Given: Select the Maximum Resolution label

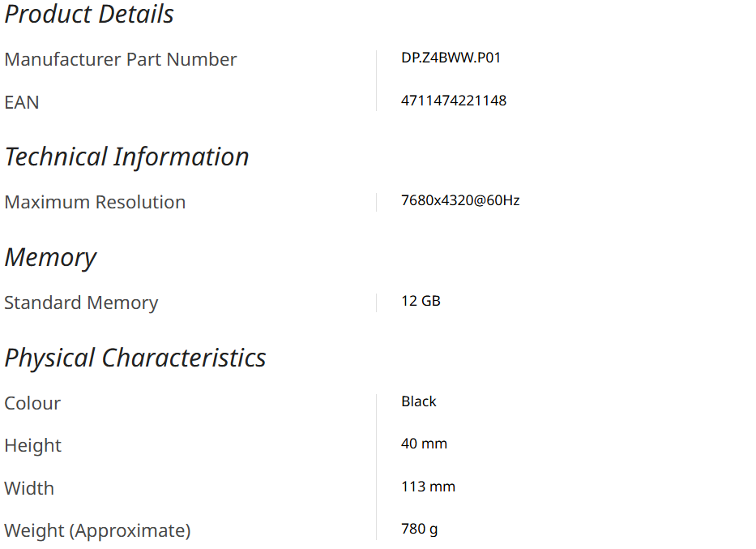Looking at the screenshot, I should click(x=95, y=202).
